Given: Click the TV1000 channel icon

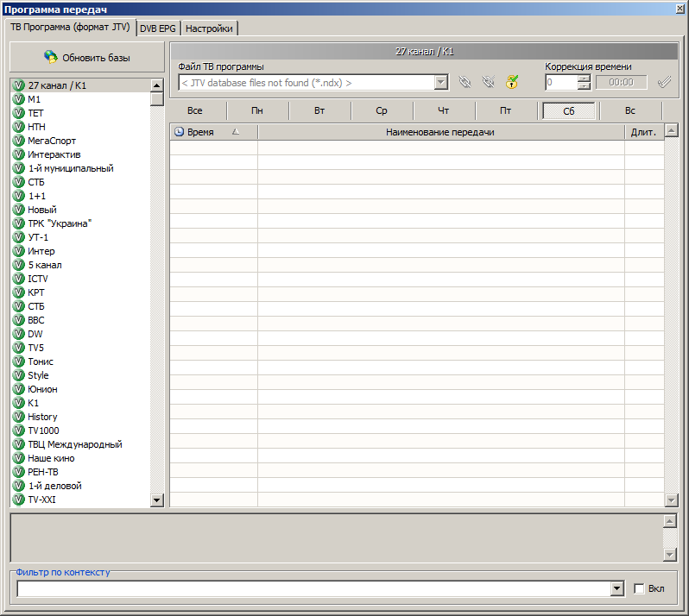Looking at the screenshot, I should (x=19, y=431).
